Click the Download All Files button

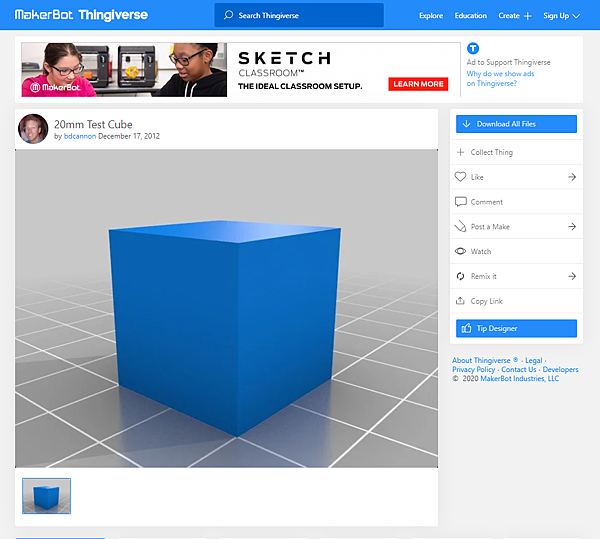point(516,124)
